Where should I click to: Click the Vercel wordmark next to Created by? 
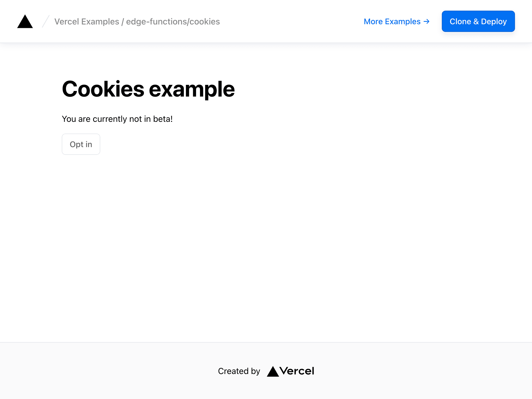click(x=297, y=371)
